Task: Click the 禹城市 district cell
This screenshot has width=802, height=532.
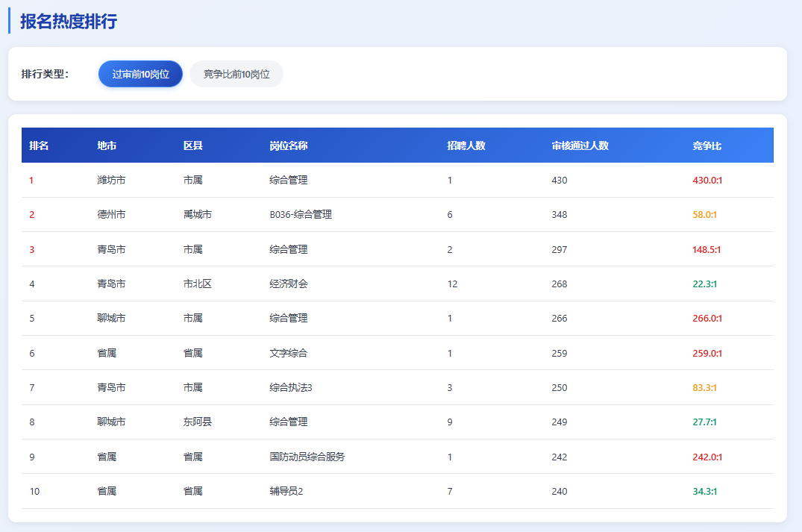Action: click(x=198, y=215)
